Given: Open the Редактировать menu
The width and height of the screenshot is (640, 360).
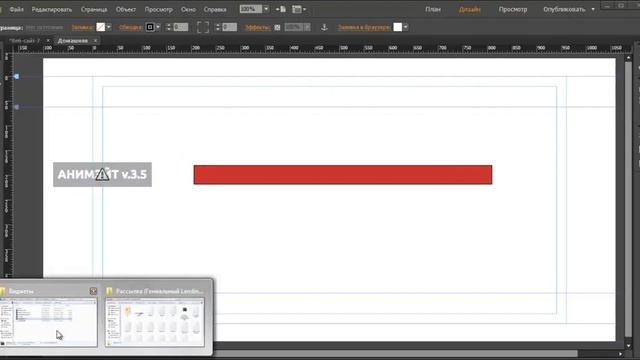Looking at the screenshot, I should pyautogui.click(x=52, y=9).
